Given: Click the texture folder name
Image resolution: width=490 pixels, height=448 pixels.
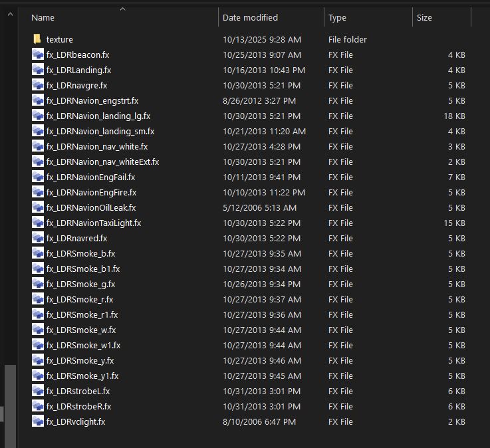Looking at the screenshot, I should click(x=60, y=39).
